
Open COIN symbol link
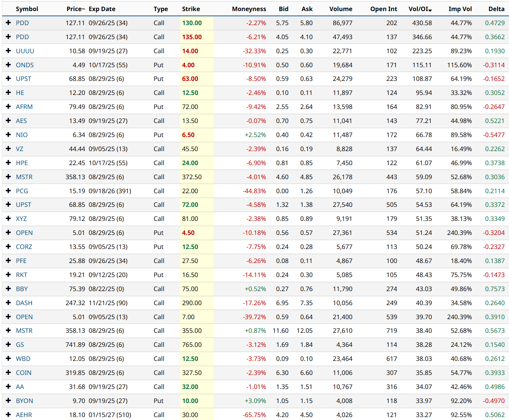coord(24,373)
